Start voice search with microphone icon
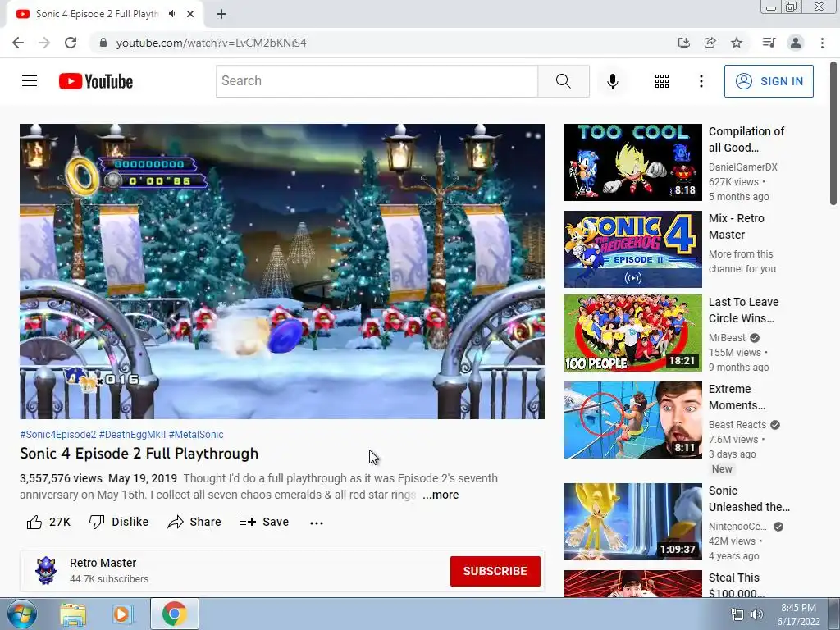This screenshot has height=630, width=840. click(x=612, y=81)
